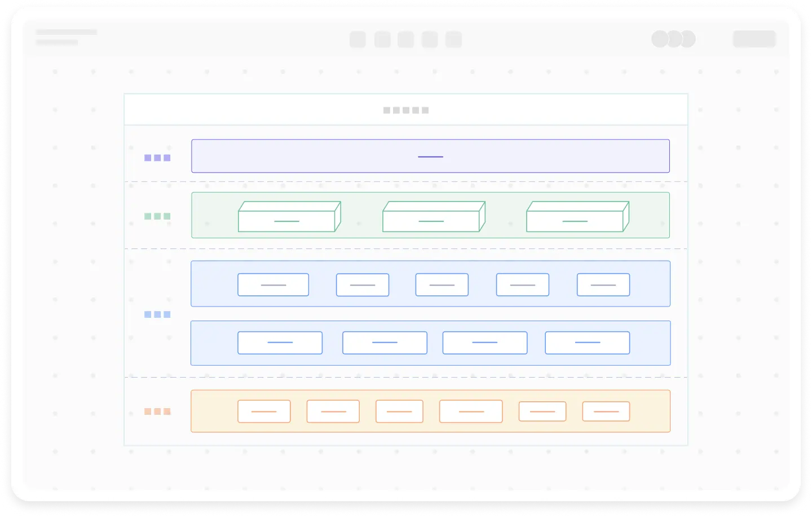812x517 pixels.
Task: Click the purple layer label on the left
Action: pyautogui.click(x=157, y=158)
